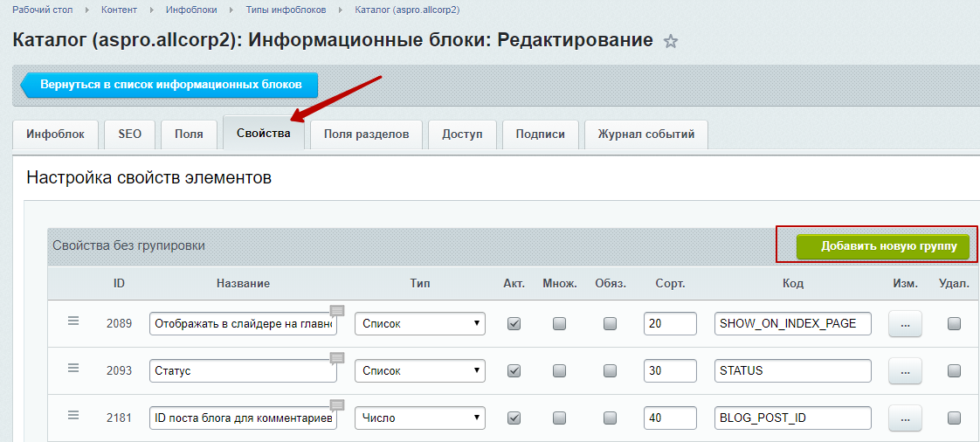Viewport: 980px width, 442px height.
Task: Enable Множ. checkbox for BLOG_POST_ID row
Action: click(x=559, y=418)
